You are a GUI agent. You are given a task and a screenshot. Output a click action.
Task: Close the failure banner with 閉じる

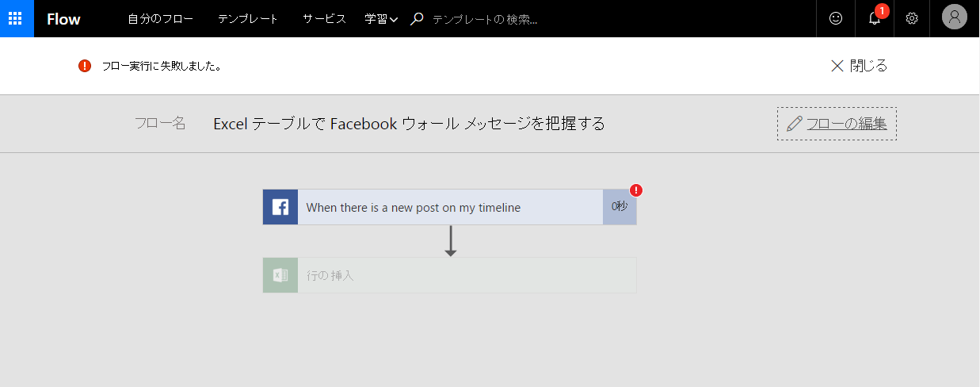click(x=859, y=66)
